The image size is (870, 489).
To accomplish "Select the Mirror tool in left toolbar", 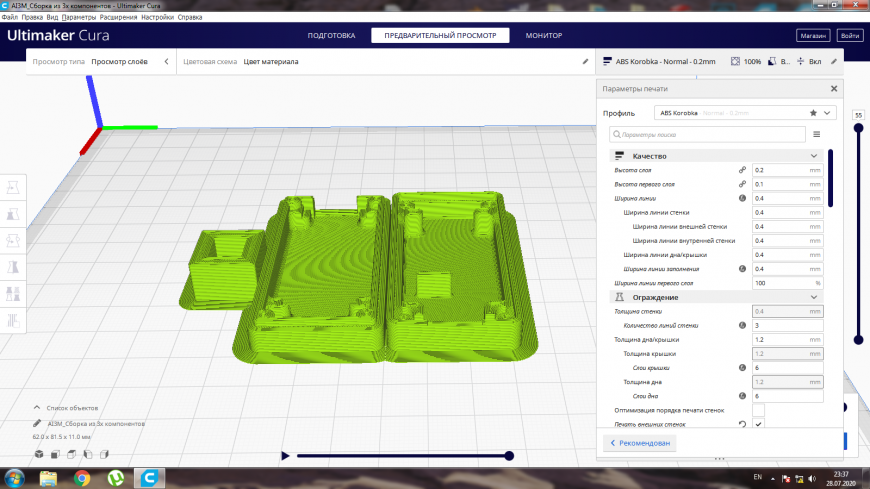I will point(13,268).
